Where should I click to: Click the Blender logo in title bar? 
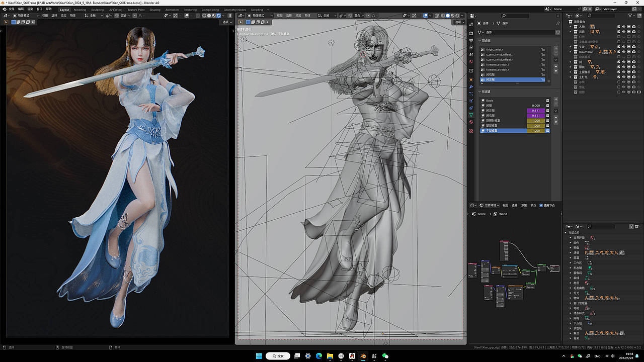pos(4,3)
